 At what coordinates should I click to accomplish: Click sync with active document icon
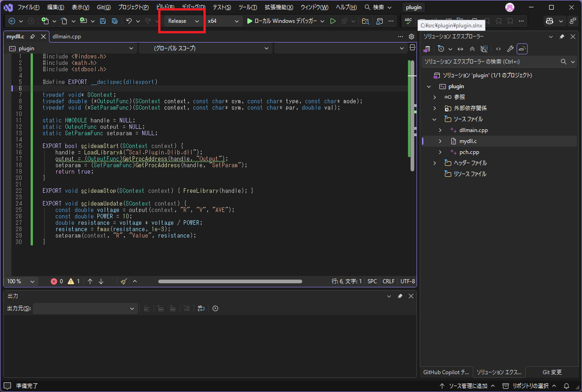460,48
